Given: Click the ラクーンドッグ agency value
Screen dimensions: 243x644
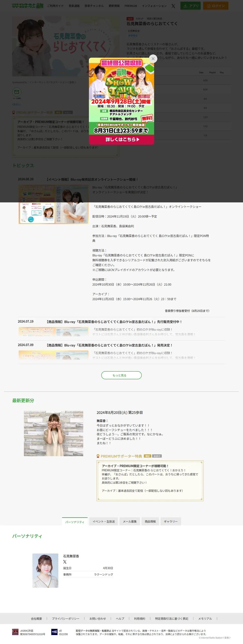Looking at the screenshot, I should [x=104, y=575].
